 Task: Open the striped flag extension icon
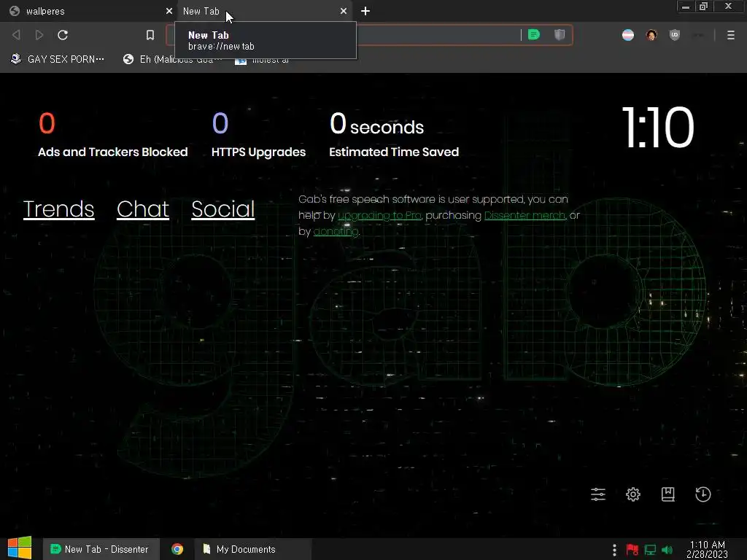pos(628,35)
